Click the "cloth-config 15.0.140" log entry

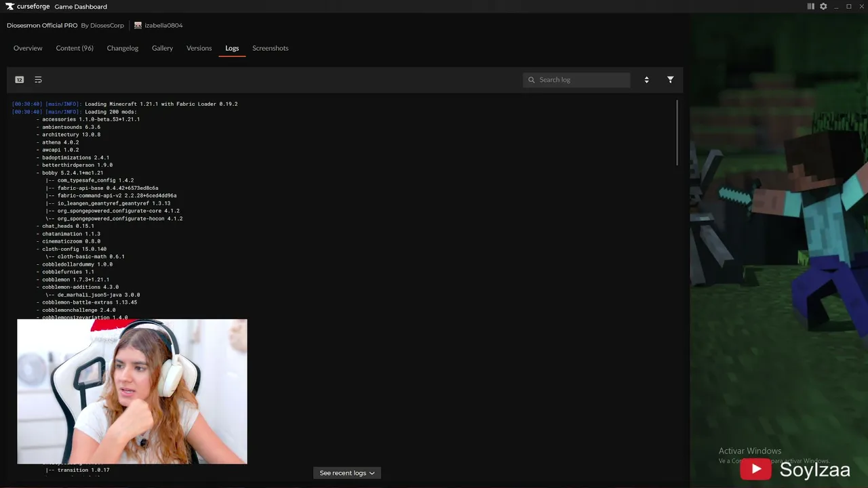[x=74, y=249]
